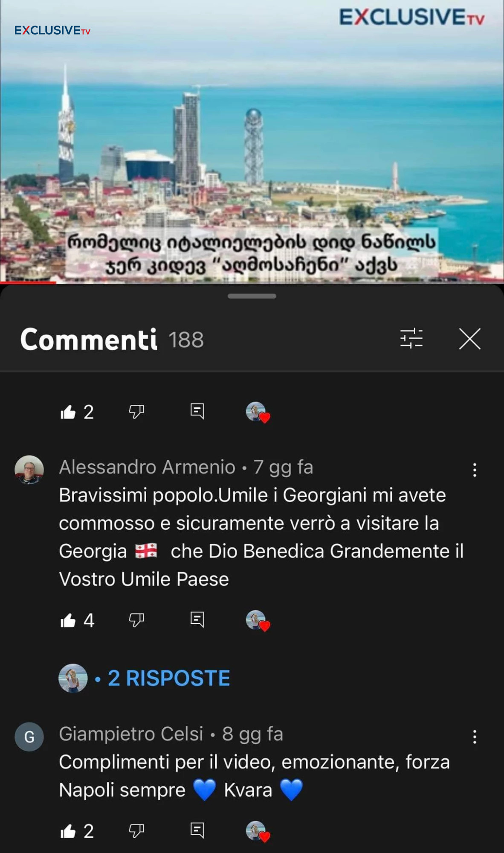
Task: Close the Commenti panel
Action: (470, 339)
